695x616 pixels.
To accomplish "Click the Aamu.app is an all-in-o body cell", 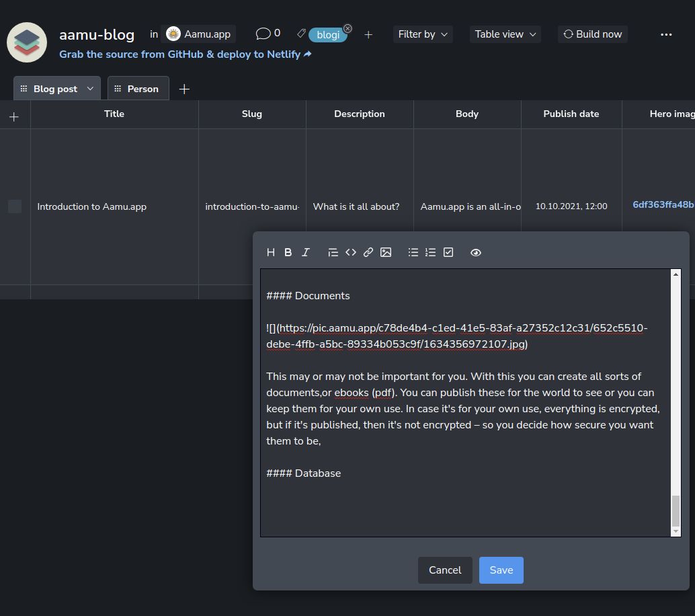I will tap(467, 206).
